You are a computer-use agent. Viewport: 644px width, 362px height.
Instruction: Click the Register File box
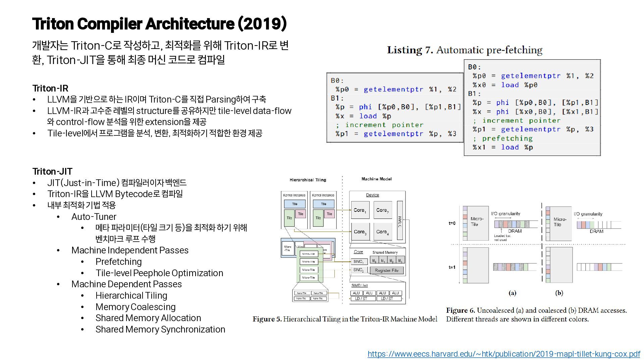pos(386,270)
